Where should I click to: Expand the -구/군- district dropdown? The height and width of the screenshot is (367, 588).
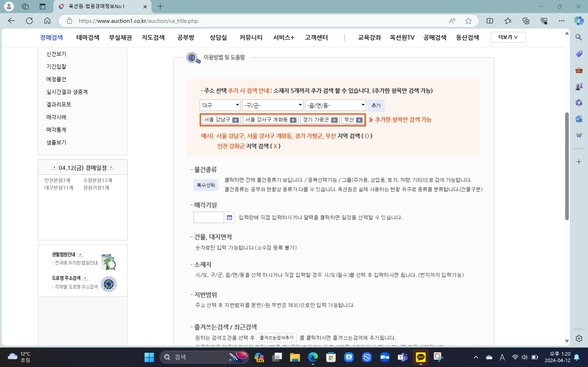pyautogui.click(x=273, y=105)
